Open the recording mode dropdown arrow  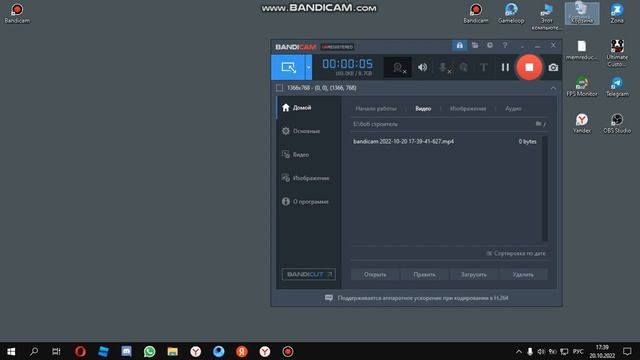coord(309,67)
